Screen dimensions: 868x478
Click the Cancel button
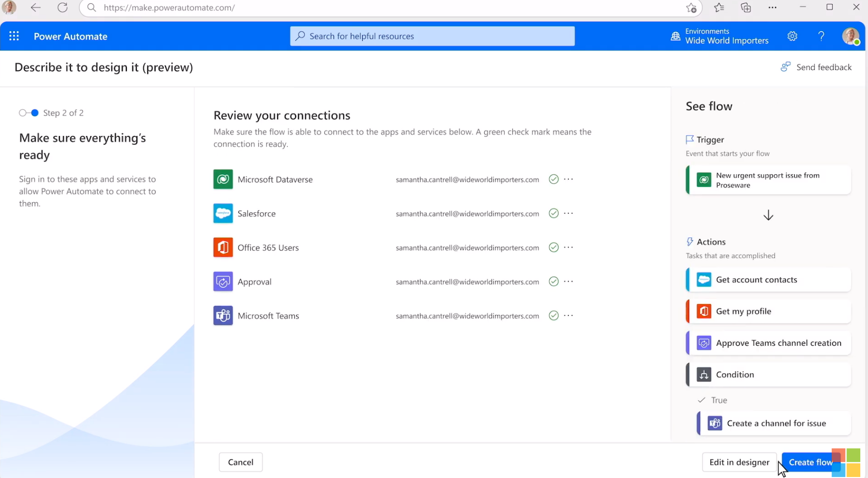coord(241,462)
